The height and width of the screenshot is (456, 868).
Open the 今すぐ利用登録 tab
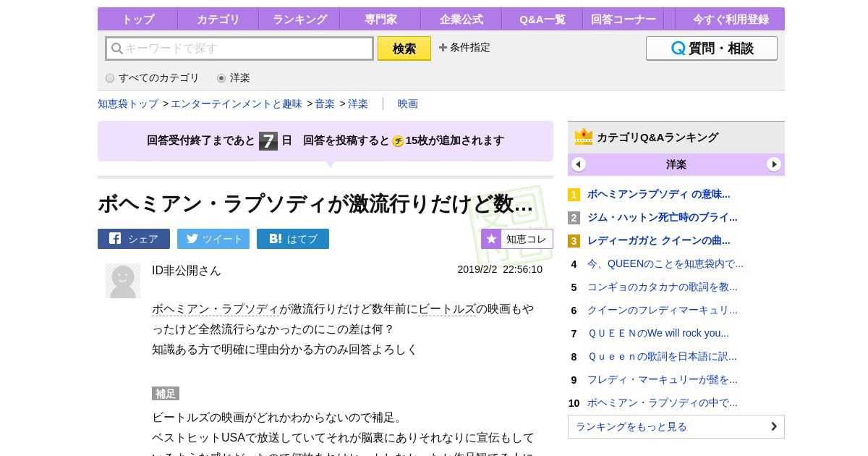(731, 20)
